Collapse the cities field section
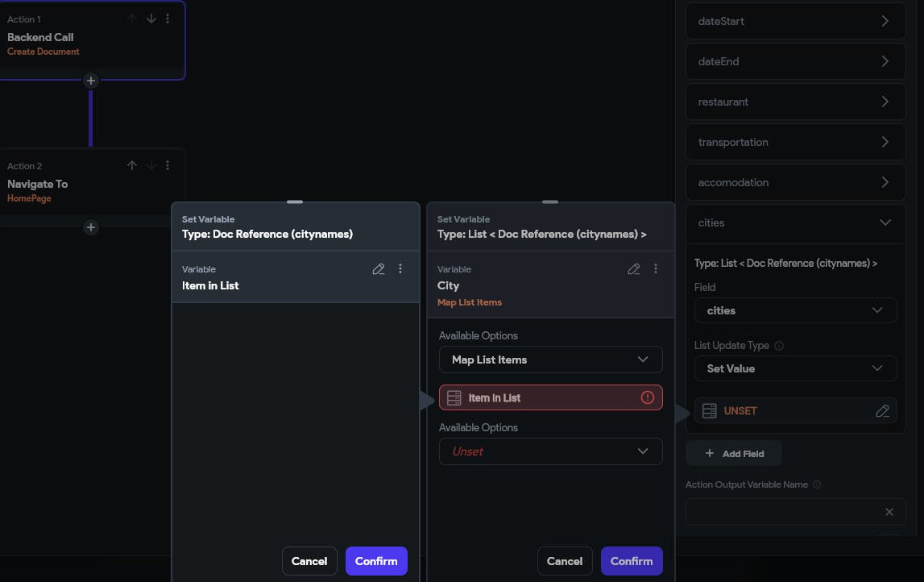Viewport: 924px width, 582px height. (x=885, y=222)
